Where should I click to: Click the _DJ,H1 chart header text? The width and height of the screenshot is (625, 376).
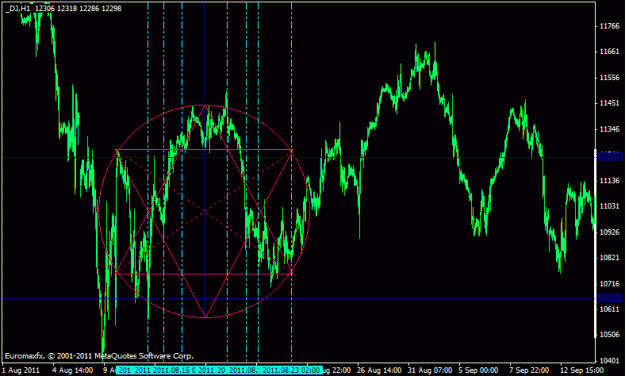(63, 8)
